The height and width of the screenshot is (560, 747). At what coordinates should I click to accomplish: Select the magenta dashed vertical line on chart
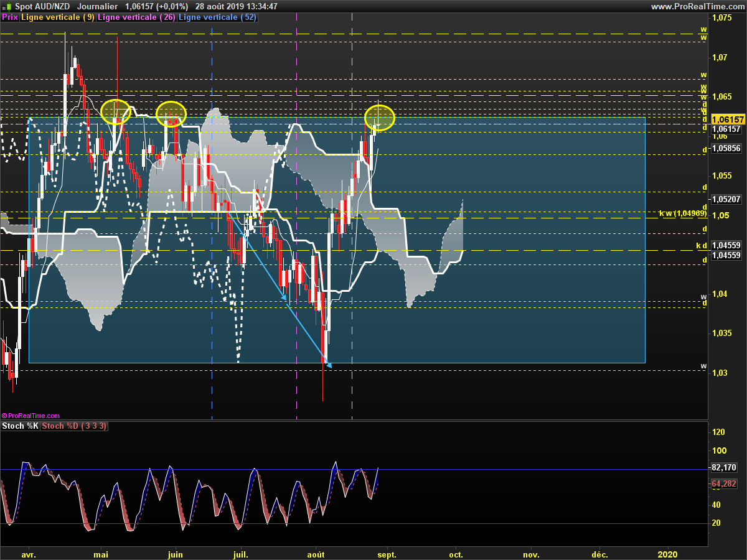[296, 218]
